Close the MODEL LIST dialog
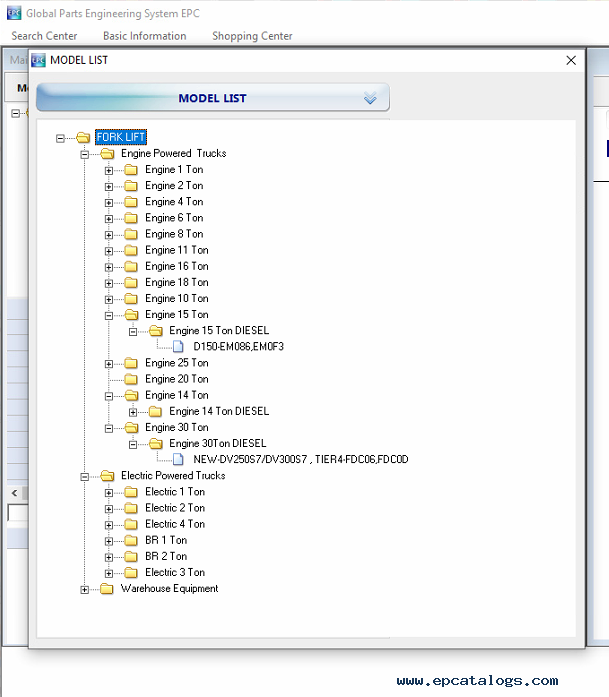 571,60
